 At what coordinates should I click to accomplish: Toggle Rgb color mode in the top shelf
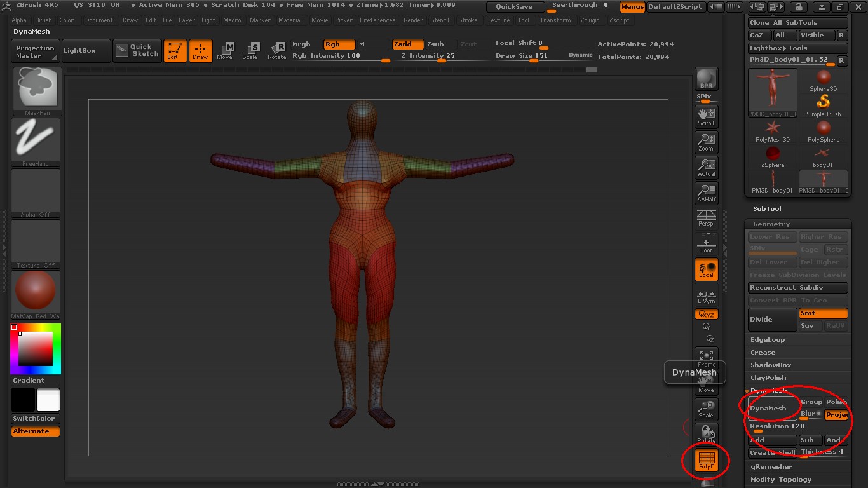pos(339,44)
